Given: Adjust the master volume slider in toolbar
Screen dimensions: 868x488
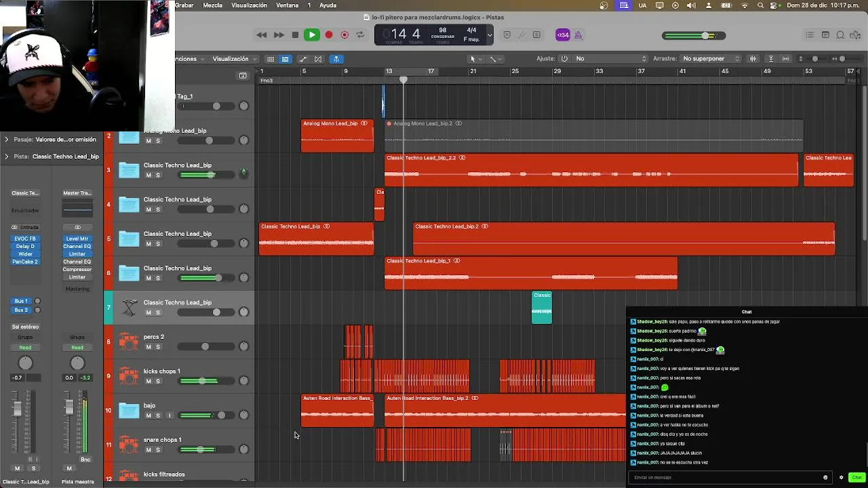Looking at the screenshot, I should coord(694,36).
